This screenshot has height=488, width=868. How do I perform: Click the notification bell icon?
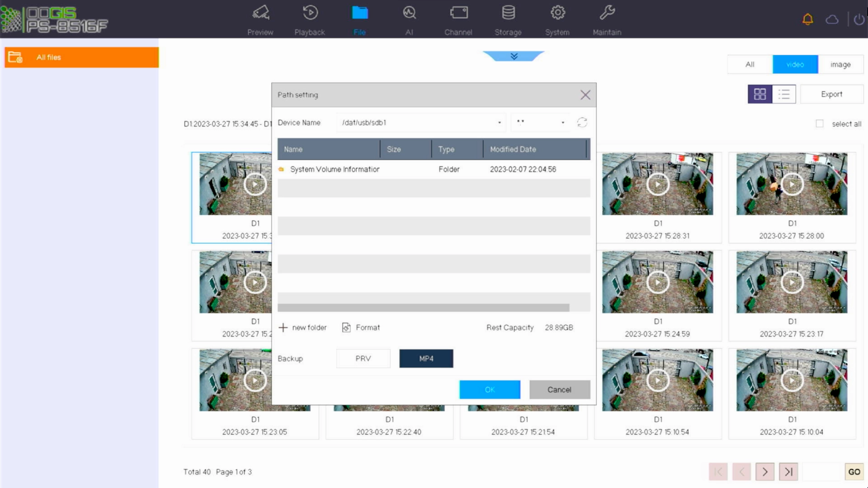pos(808,19)
